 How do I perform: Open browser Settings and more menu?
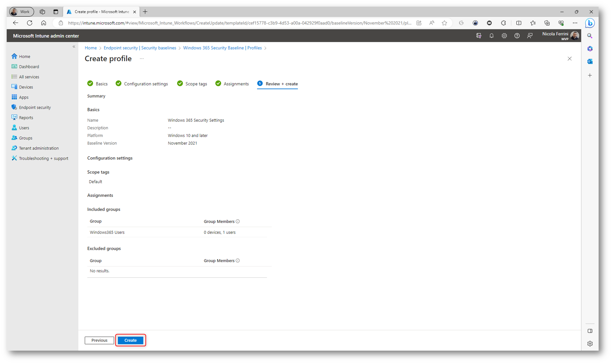tap(575, 23)
